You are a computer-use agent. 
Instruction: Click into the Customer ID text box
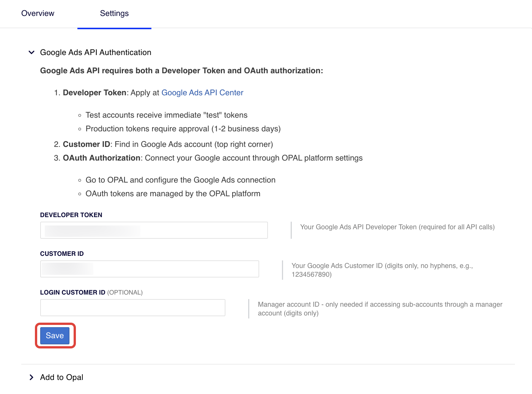(x=150, y=269)
